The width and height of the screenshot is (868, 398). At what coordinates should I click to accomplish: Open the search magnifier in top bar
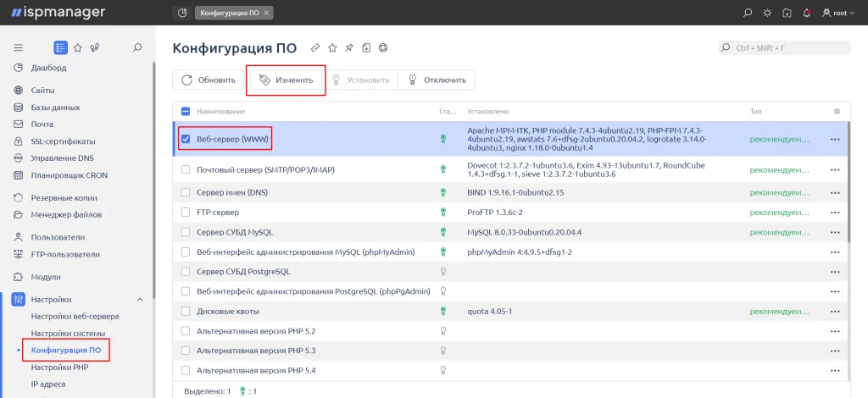pos(748,13)
